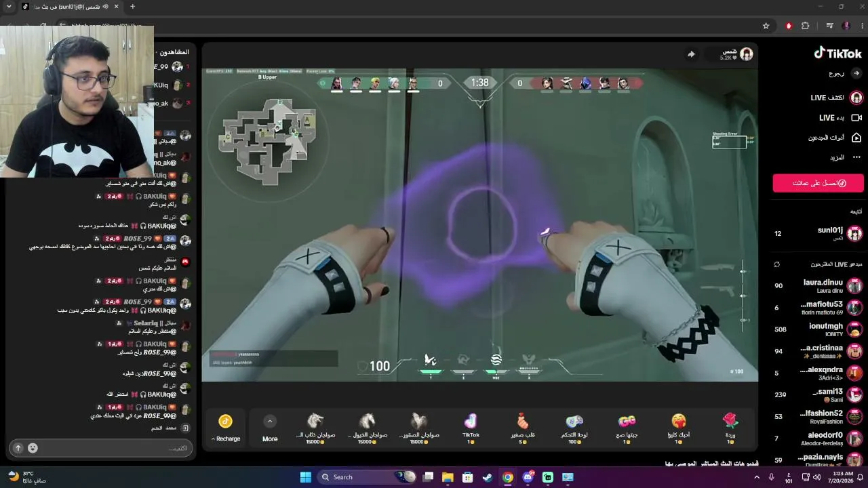
Task: Send the wolf scepter gift costing 15000
Action: [x=315, y=428]
